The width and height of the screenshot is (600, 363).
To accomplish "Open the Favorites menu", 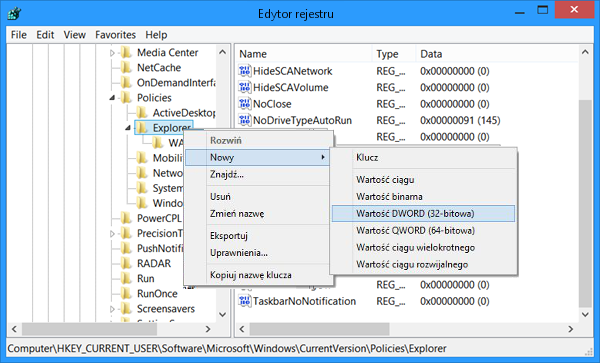I will [115, 35].
